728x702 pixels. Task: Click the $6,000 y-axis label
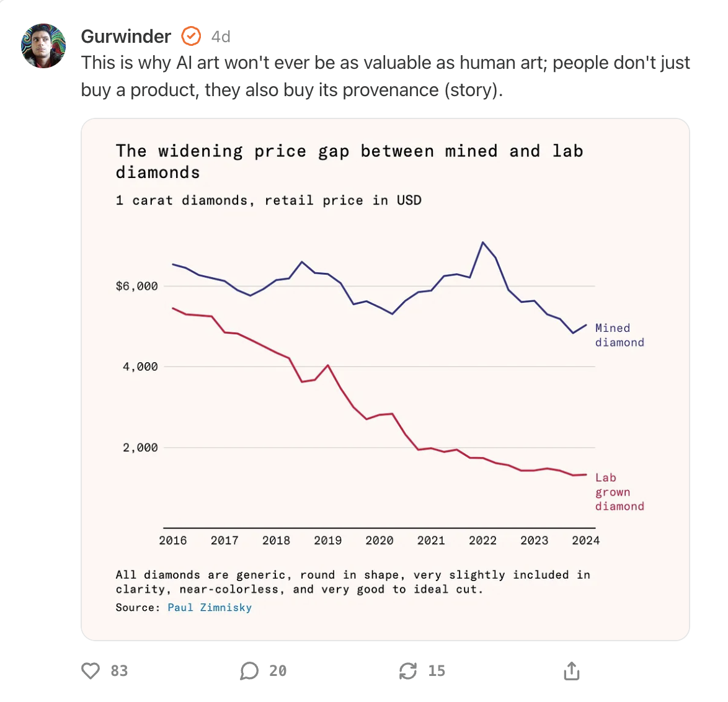pos(137,286)
